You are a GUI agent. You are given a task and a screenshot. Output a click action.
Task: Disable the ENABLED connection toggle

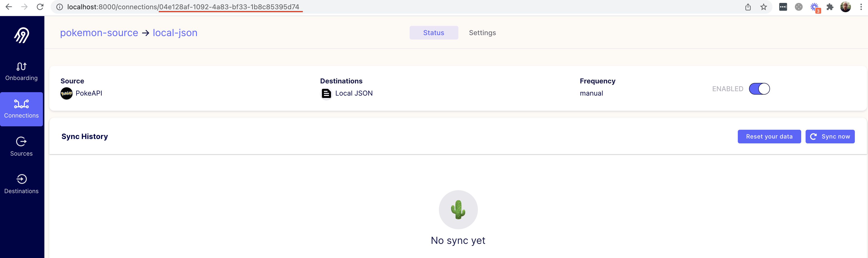point(759,89)
